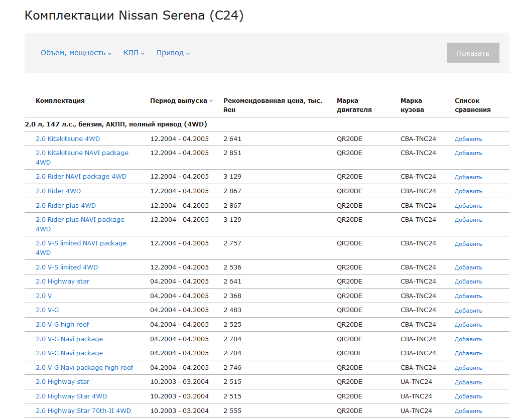Add 2.0 Kitakitsune 4WD to comparison list
This screenshot has width=514, height=420.
pos(468,139)
